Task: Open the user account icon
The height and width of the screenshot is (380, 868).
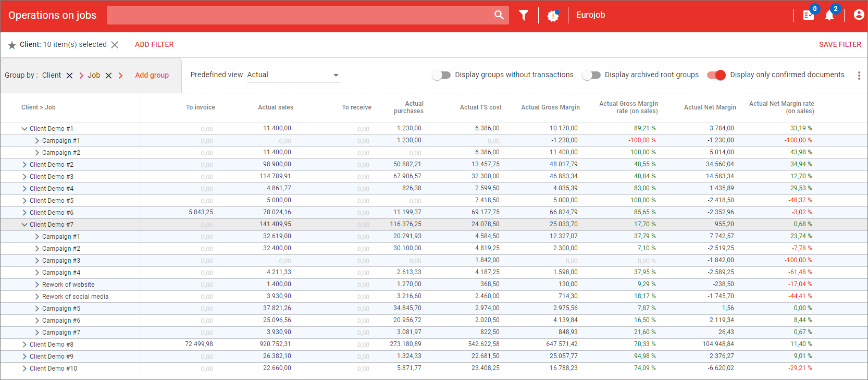Action: click(859, 15)
